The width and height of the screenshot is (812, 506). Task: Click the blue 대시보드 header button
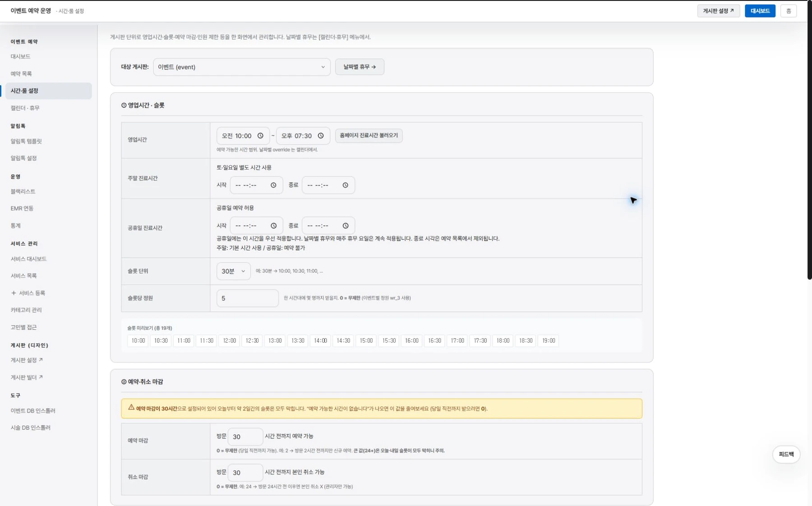click(760, 11)
